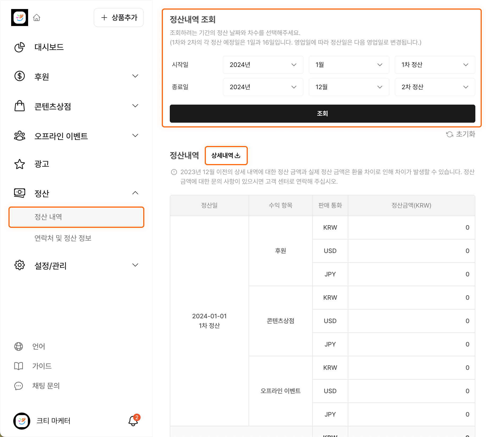This screenshot has height=437, width=504.
Task: Go to home via the house icon
Action: (x=37, y=18)
